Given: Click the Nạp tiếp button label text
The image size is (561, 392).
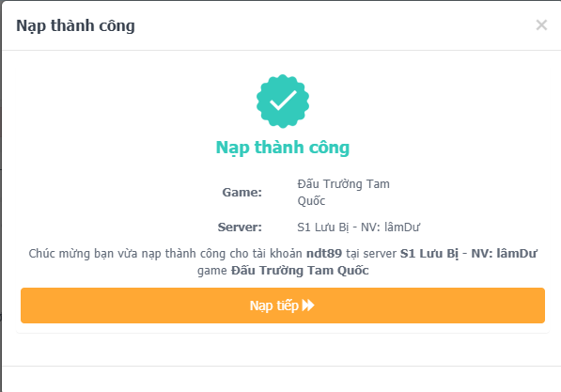Looking at the screenshot, I should [x=274, y=306].
